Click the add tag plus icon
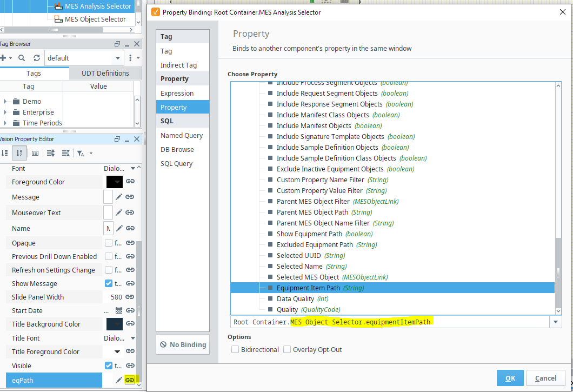 4,58
